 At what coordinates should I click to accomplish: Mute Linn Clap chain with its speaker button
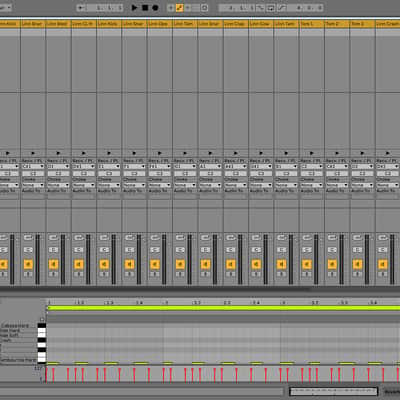click(x=231, y=264)
